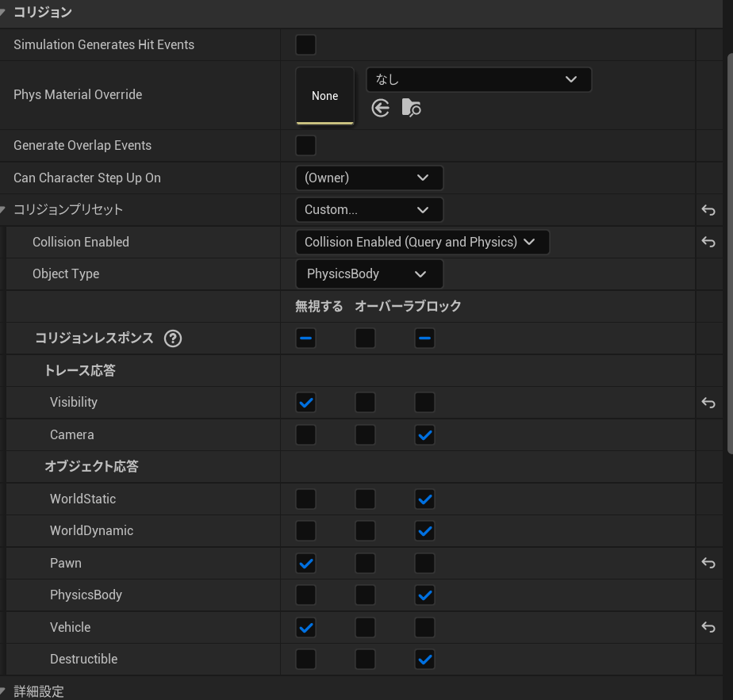Reset Vehicle object response to default

[708, 627]
